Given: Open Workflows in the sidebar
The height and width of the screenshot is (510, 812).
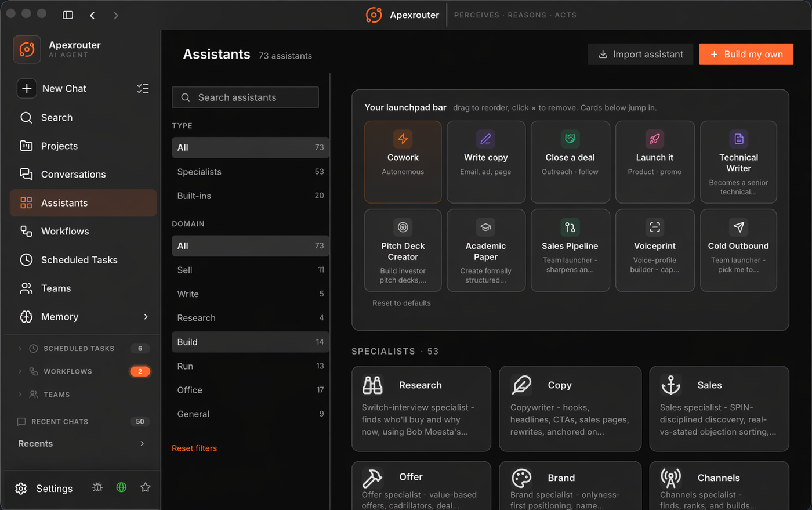Looking at the screenshot, I should (83, 231).
